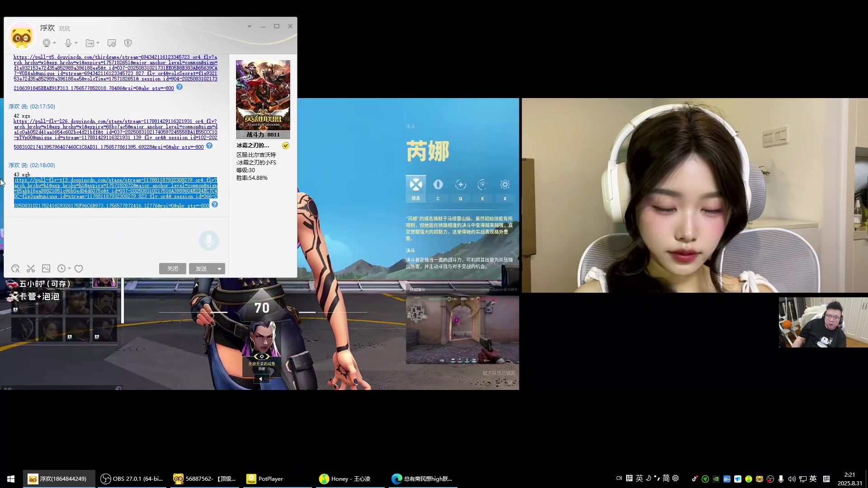Select the E ability icon

(x=482, y=184)
